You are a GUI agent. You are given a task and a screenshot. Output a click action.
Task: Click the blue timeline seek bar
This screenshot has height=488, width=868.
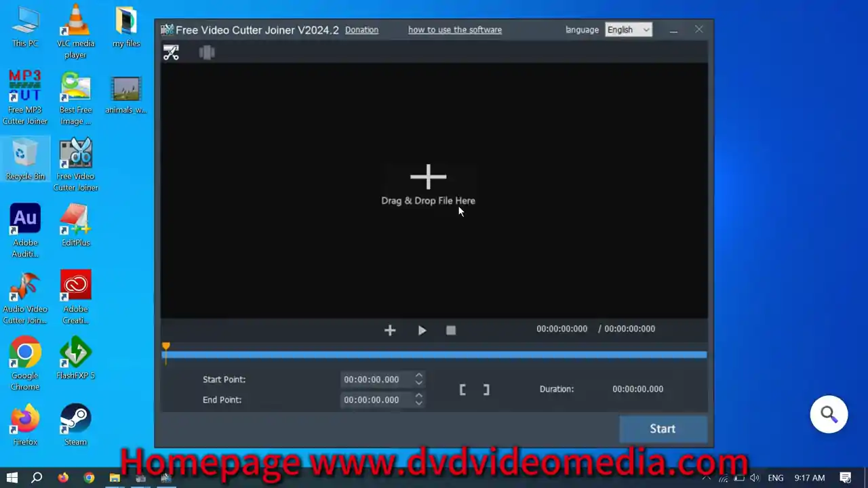pos(435,354)
